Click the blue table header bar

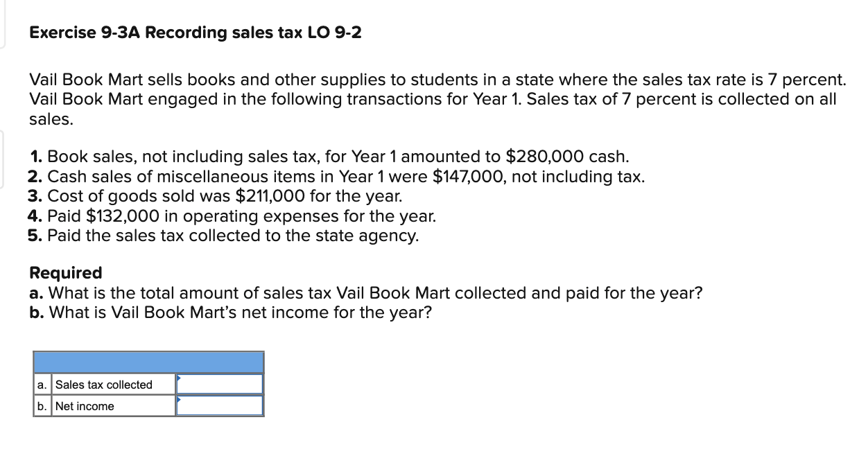[x=148, y=361]
